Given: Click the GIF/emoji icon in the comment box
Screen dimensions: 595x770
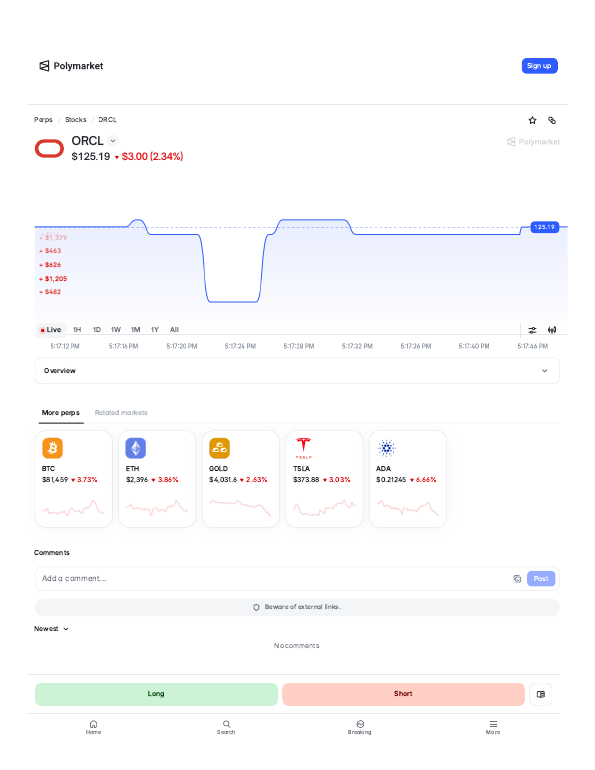Looking at the screenshot, I should click(517, 579).
